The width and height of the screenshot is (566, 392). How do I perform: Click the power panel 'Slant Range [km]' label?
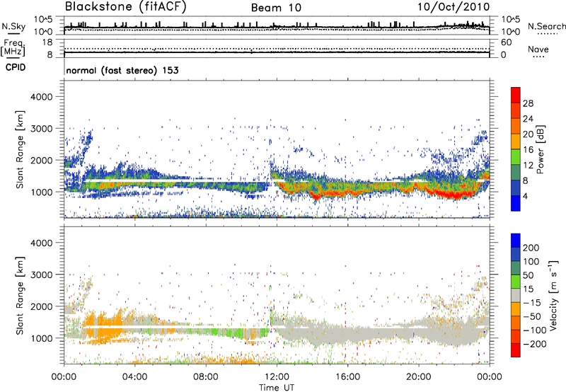[20, 149]
